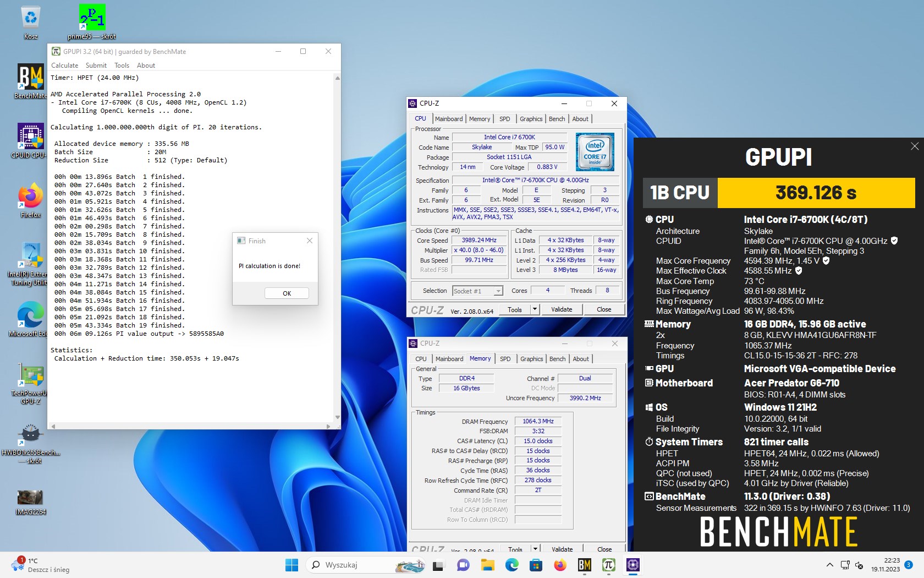924x578 pixels.
Task: Open the Tools menu in GPUPI
Action: [x=122, y=65]
